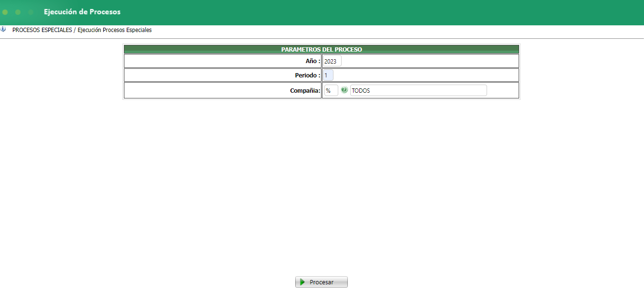Image resolution: width=644 pixels, height=302 pixels.
Task: Click the blue breadcrumb icon beside PROCESOS ESPECIALES
Action: (x=3, y=29)
